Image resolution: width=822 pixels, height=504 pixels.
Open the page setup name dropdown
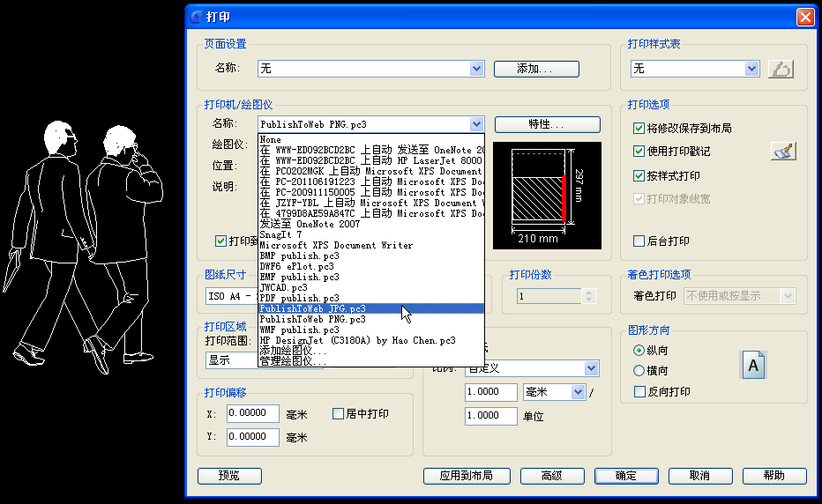pos(477,69)
